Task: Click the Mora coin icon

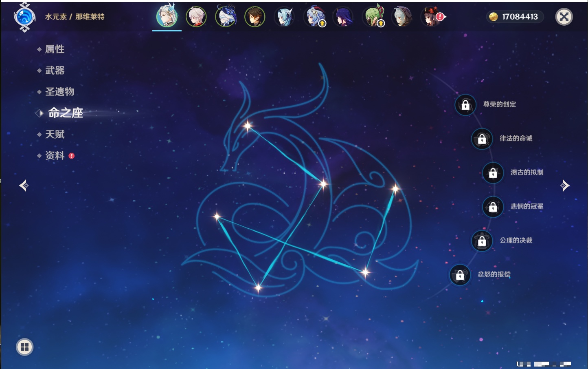Action: 494,17
